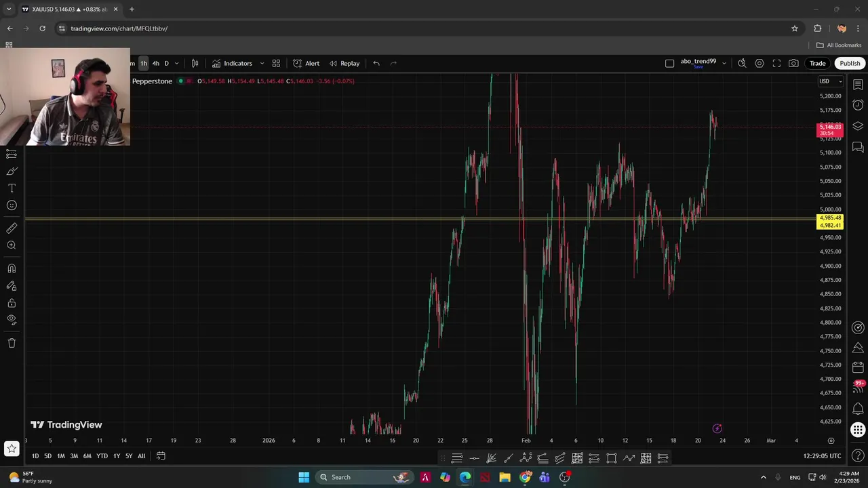Open the emoji icons tool

tap(12, 205)
